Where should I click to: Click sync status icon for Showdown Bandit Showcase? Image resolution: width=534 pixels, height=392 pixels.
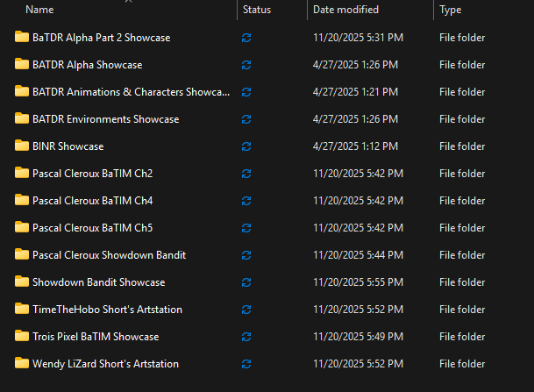246,282
